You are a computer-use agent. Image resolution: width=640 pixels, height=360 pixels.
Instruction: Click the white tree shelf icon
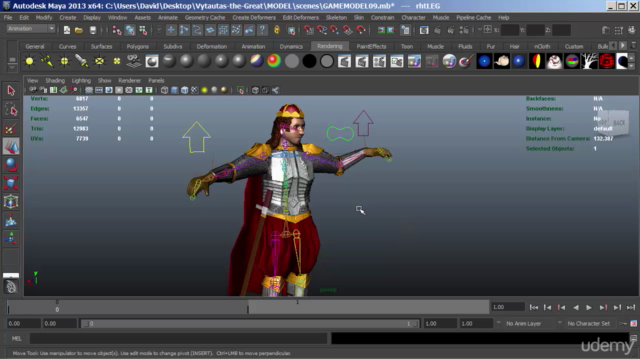(x=589, y=61)
